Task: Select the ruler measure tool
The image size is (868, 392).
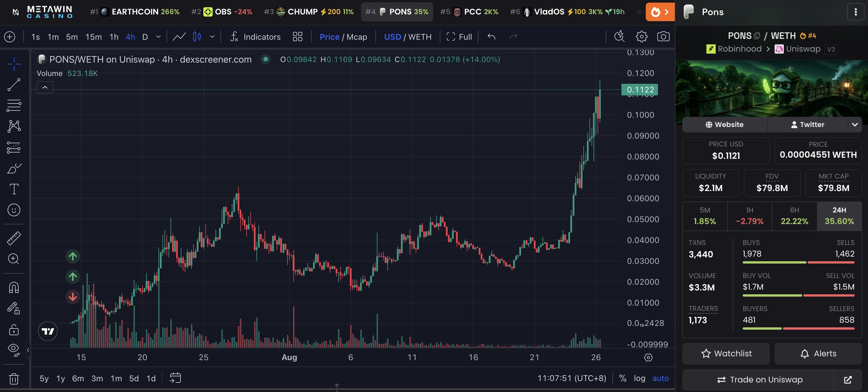Action: pyautogui.click(x=14, y=238)
